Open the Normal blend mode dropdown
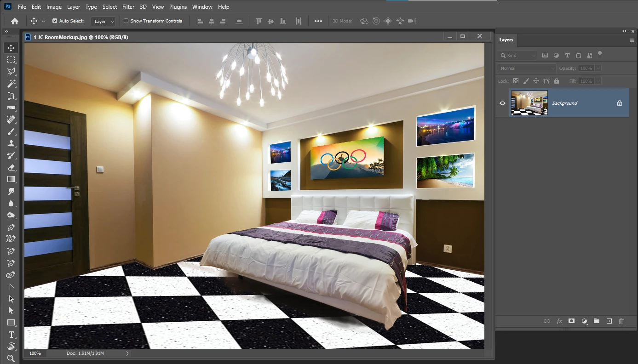 (x=527, y=68)
